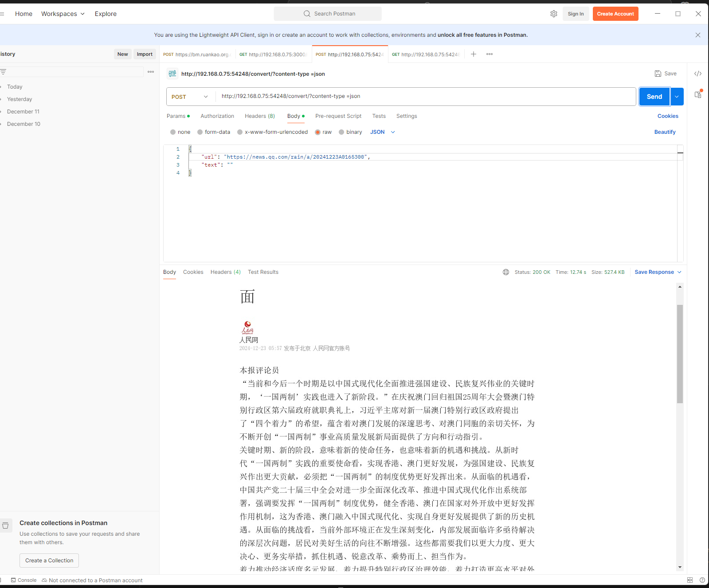This screenshot has width=709, height=588.
Task: Switch to GET 192.168.0.75:3000 tab
Action: pos(273,55)
